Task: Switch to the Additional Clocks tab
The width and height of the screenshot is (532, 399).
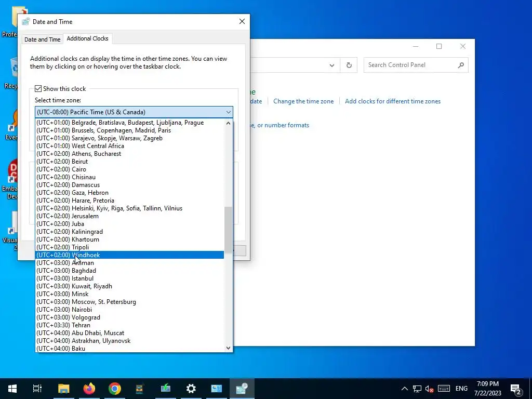Action: (87, 38)
